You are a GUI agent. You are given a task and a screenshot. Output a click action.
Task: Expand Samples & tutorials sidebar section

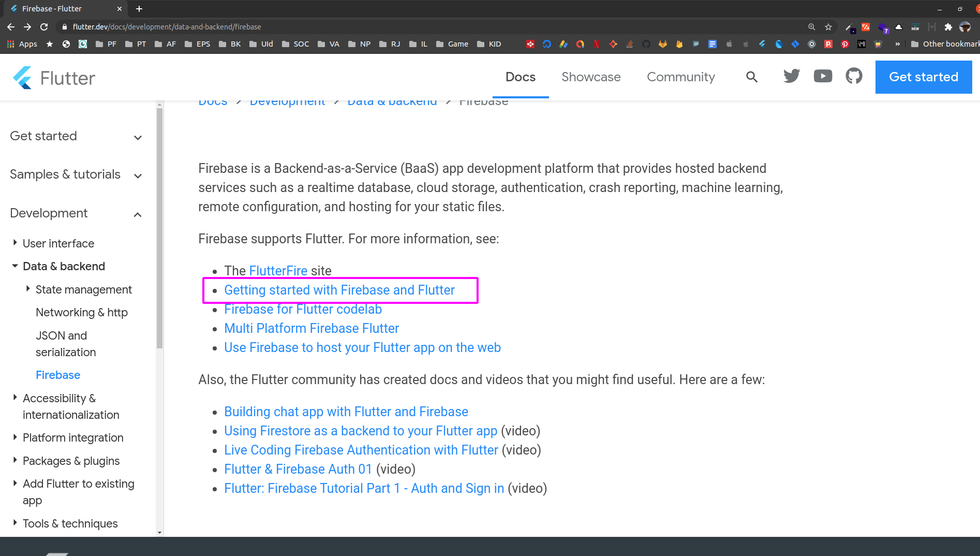click(76, 174)
